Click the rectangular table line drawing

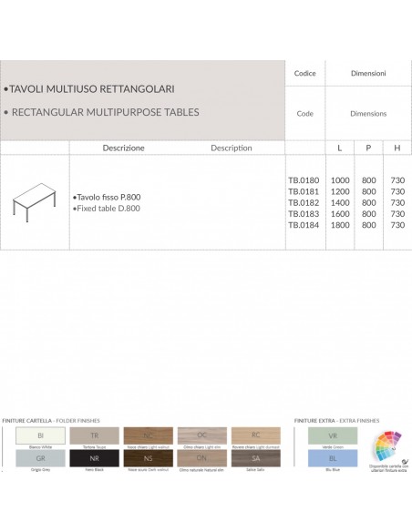pyautogui.click(x=34, y=202)
